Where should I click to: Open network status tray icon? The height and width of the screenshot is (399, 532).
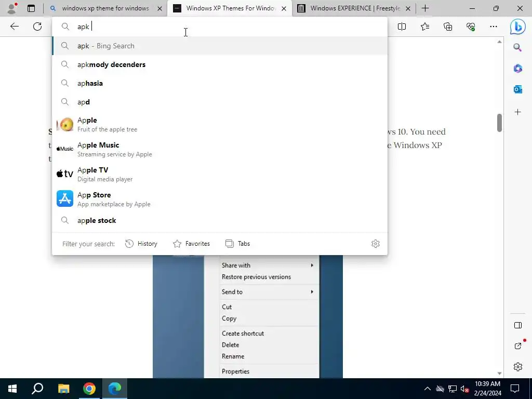point(453,389)
